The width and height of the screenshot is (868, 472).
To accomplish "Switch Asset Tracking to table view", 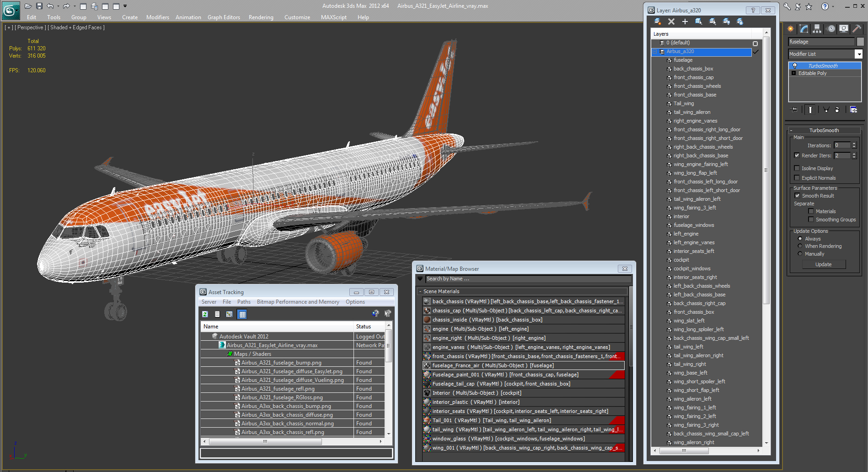I will click(x=242, y=314).
